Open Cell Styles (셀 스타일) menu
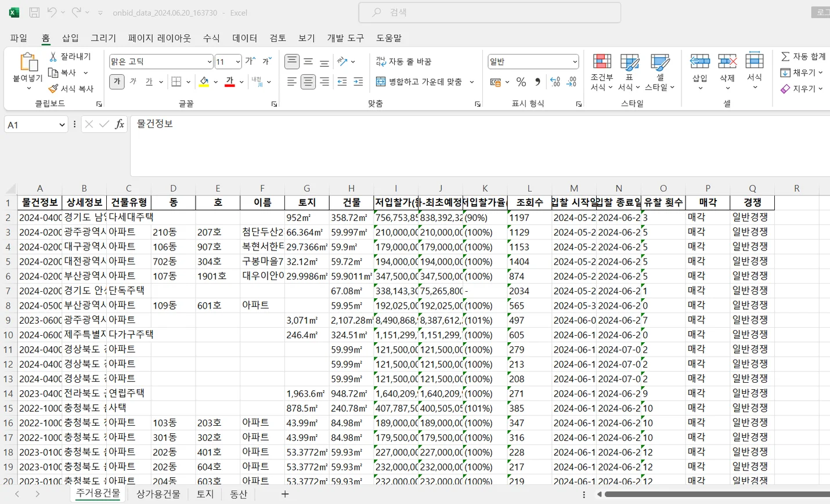This screenshot has height=504, width=830. [x=660, y=72]
